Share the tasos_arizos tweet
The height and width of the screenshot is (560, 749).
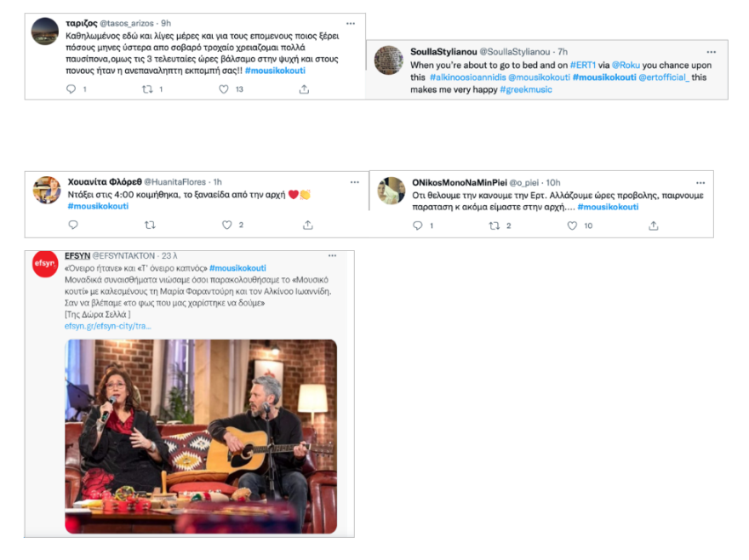(x=304, y=89)
